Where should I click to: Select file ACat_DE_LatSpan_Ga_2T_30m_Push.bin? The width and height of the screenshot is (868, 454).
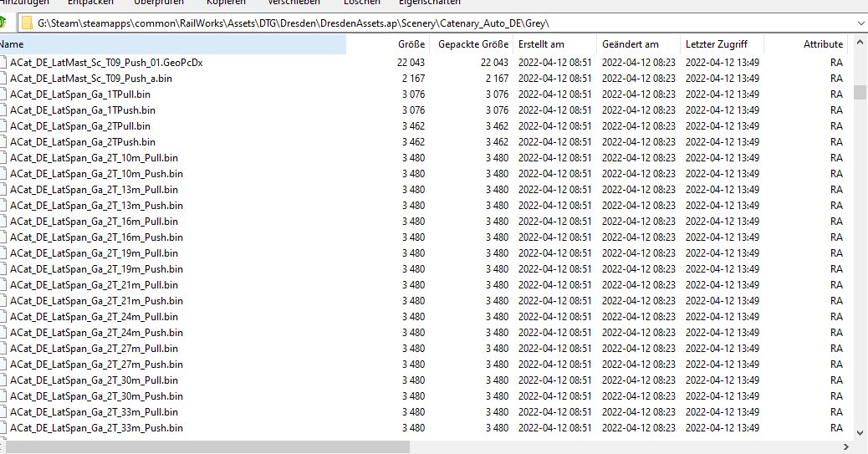96,395
